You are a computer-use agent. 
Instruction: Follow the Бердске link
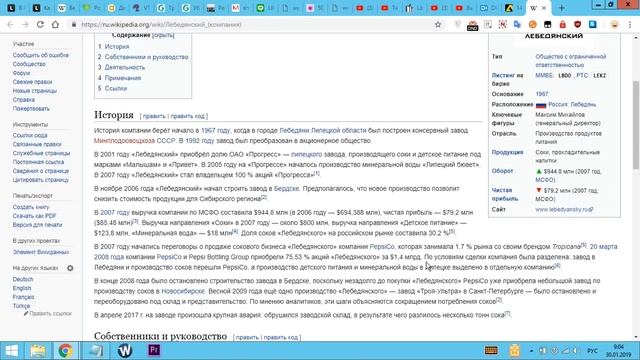(287, 189)
